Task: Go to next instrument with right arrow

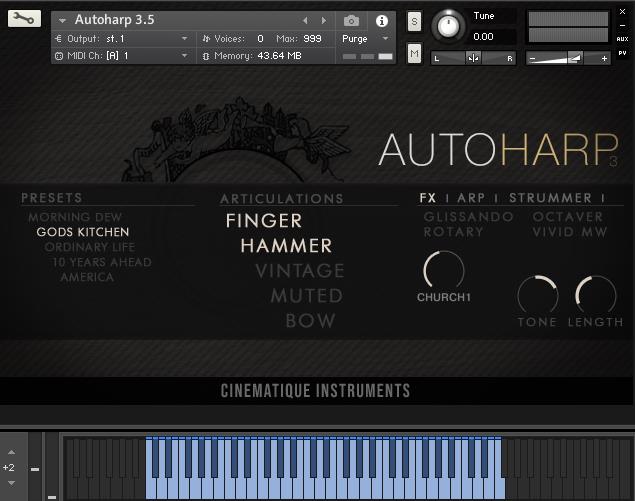Action: tap(324, 20)
